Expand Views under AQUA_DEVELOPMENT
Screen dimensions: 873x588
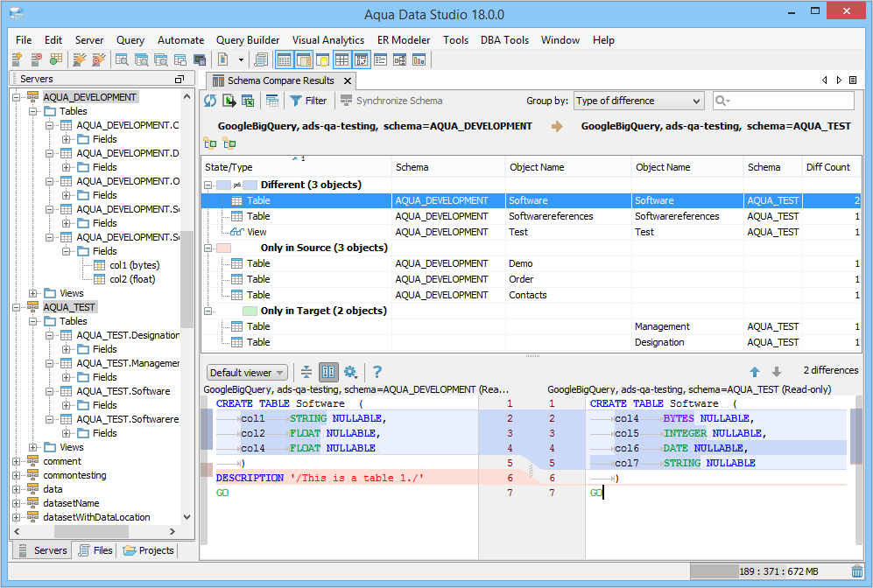pyautogui.click(x=33, y=293)
